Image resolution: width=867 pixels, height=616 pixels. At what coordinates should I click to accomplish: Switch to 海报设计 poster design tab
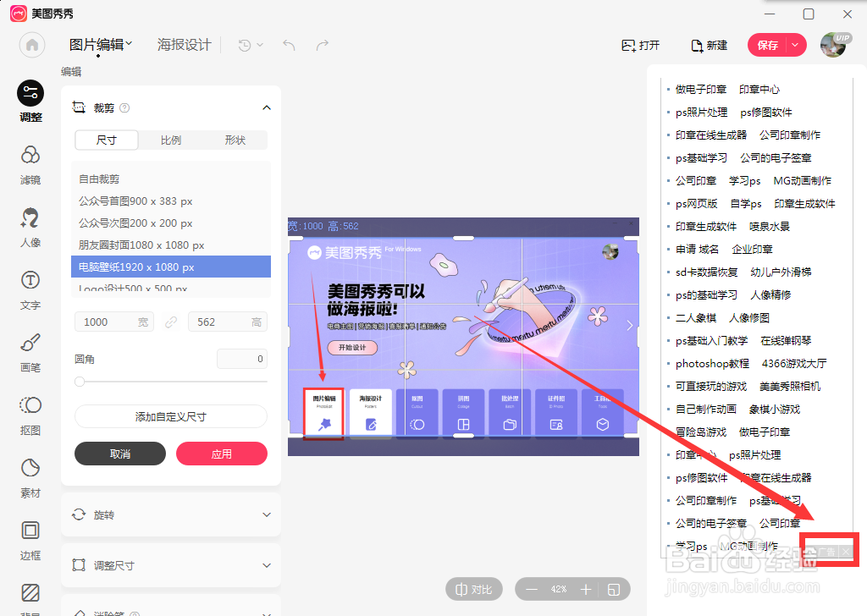[184, 45]
